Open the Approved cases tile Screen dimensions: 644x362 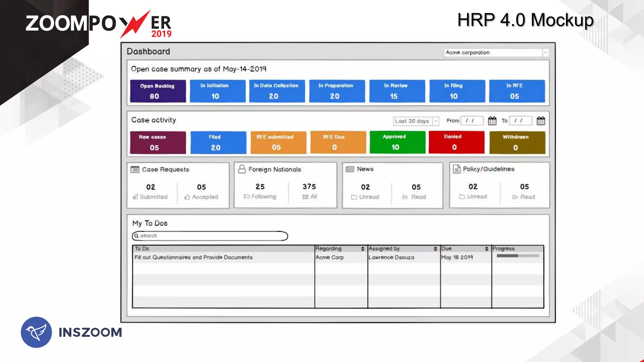coord(397,142)
